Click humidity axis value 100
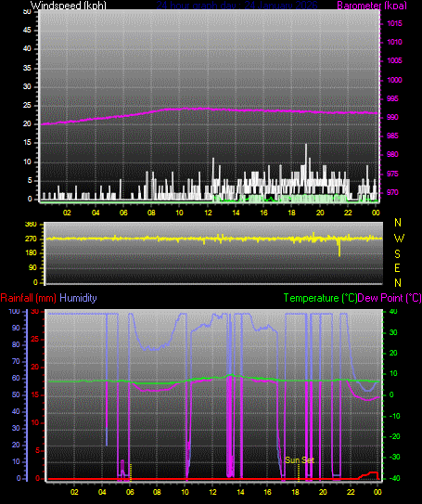Viewport: 422px width, 504px height. coord(15,311)
